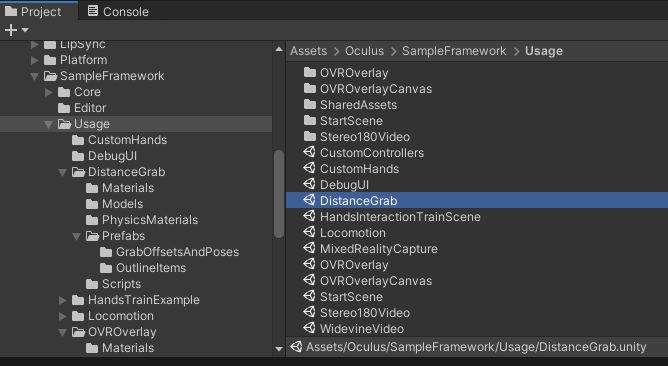Click the plus icon to create asset

[x=11, y=30]
